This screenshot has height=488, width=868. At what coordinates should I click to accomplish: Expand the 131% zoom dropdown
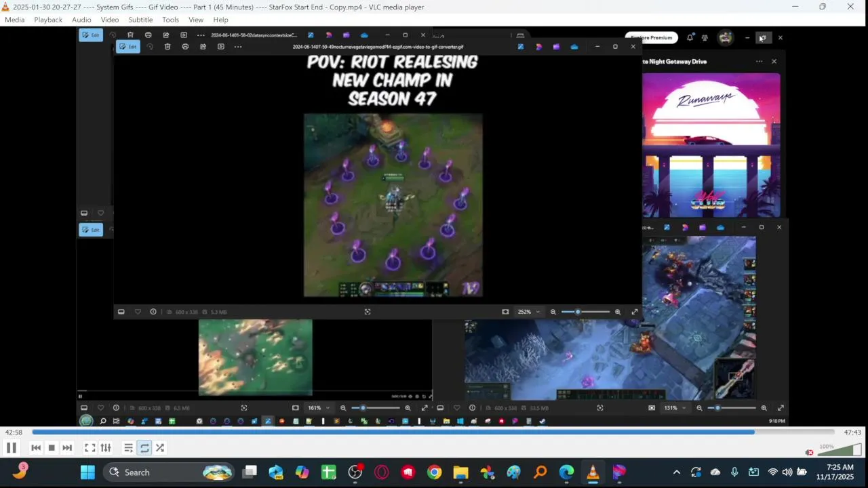coord(674,408)
